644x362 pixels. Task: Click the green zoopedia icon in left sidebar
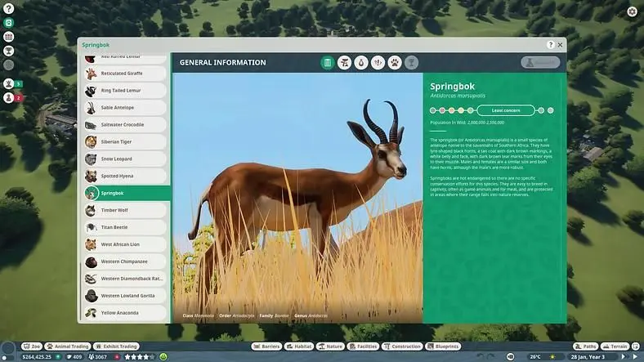8,23
